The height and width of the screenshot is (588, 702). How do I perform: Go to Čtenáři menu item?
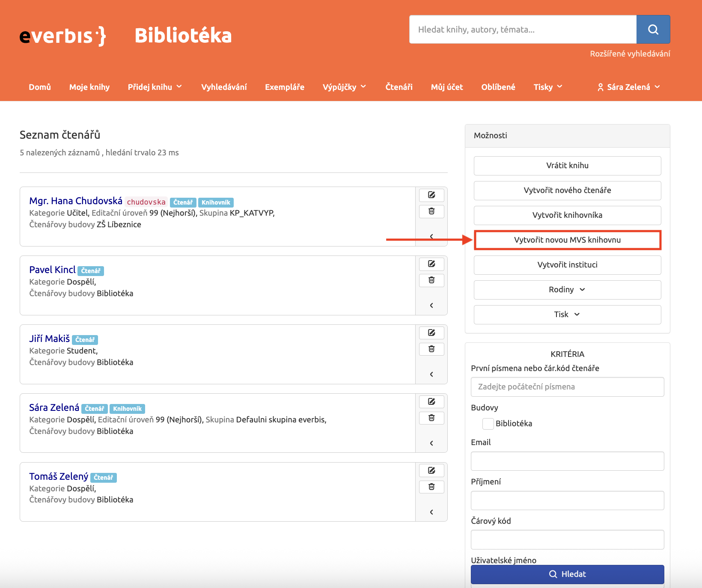tap(399, 87)
